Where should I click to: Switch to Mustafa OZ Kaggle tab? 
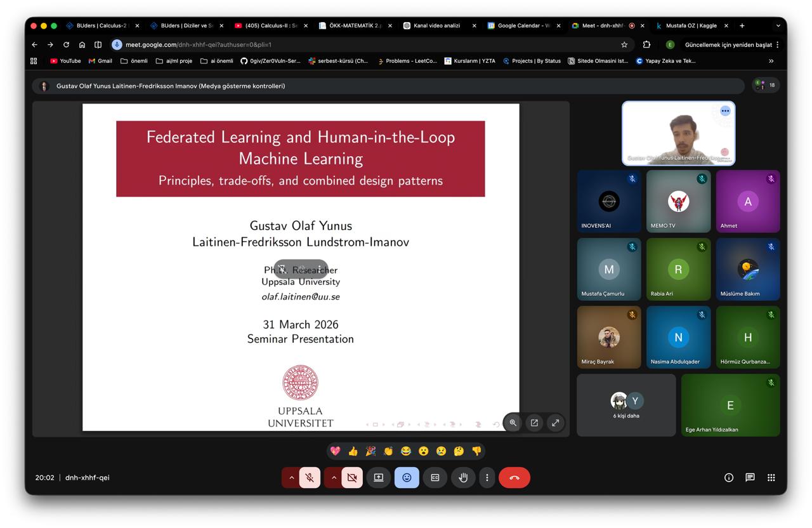691,25
